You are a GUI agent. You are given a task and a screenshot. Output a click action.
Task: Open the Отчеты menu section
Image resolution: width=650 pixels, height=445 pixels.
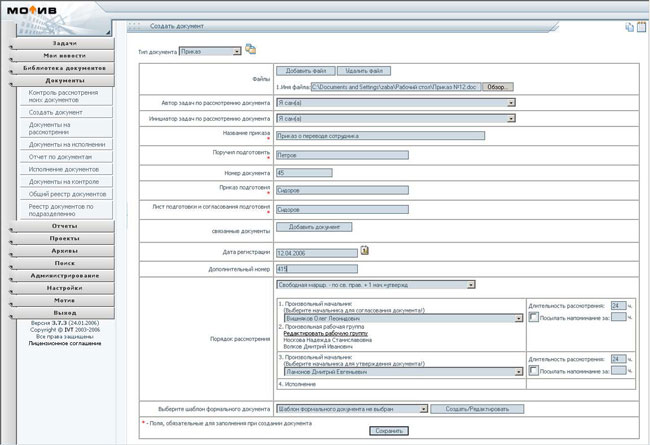64,226
